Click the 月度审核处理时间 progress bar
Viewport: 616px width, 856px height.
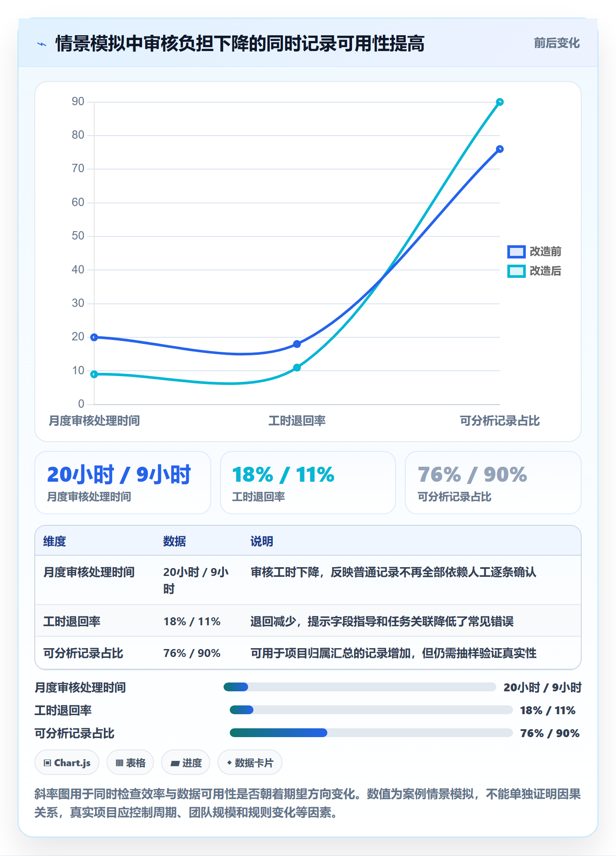[360, 687]
